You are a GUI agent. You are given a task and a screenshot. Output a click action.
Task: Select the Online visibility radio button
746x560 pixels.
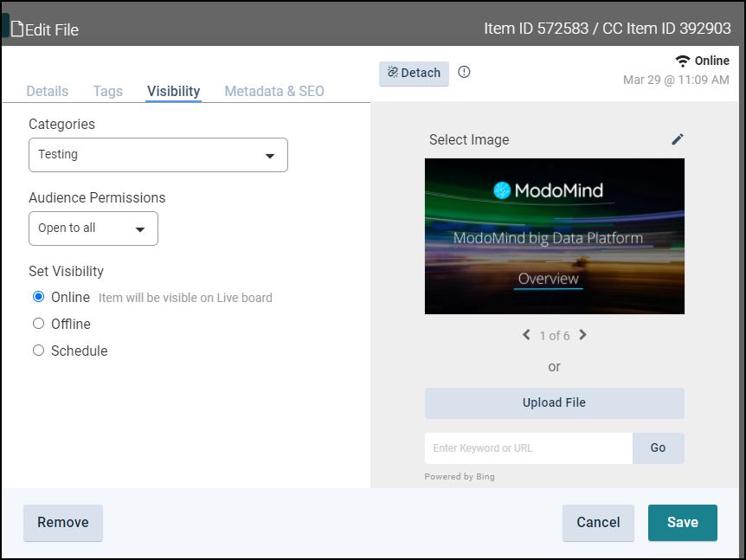coord(38,297)
